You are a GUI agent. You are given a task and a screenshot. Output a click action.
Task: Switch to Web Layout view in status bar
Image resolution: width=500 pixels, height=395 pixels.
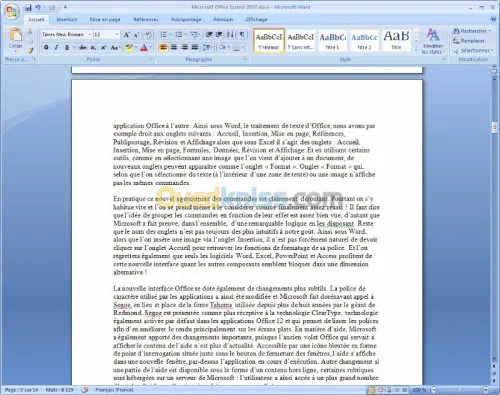389,389
